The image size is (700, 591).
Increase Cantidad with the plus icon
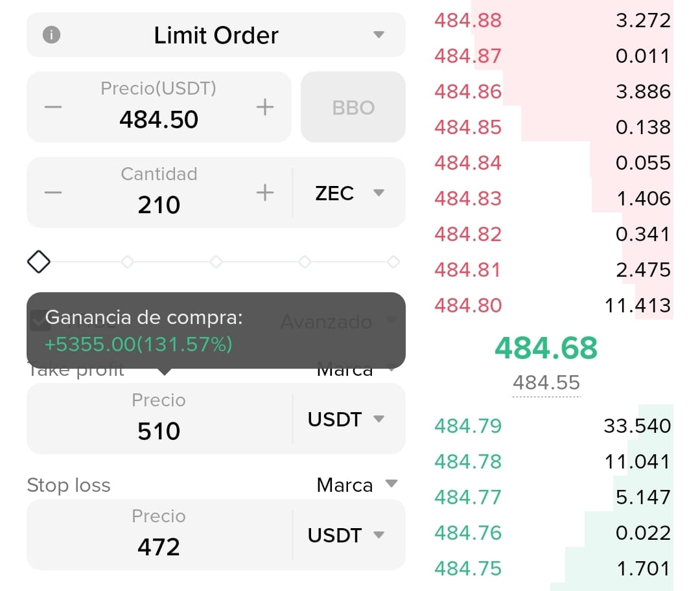264,192
